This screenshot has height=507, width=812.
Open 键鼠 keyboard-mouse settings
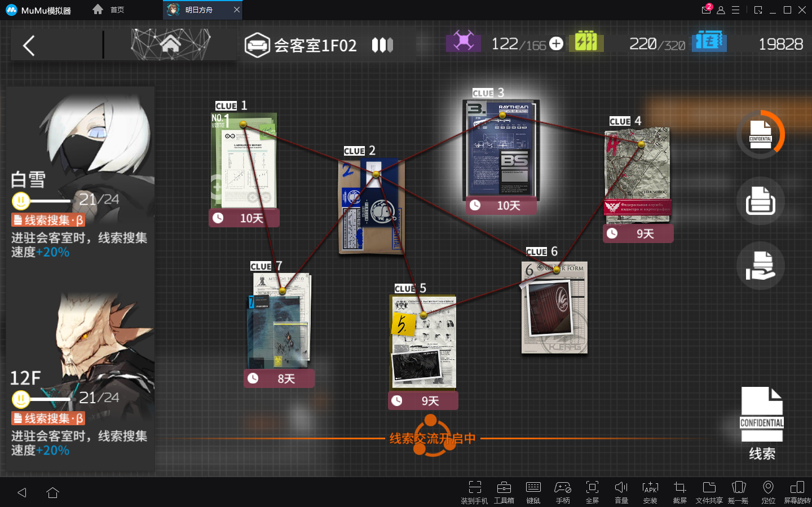(533, 492)
